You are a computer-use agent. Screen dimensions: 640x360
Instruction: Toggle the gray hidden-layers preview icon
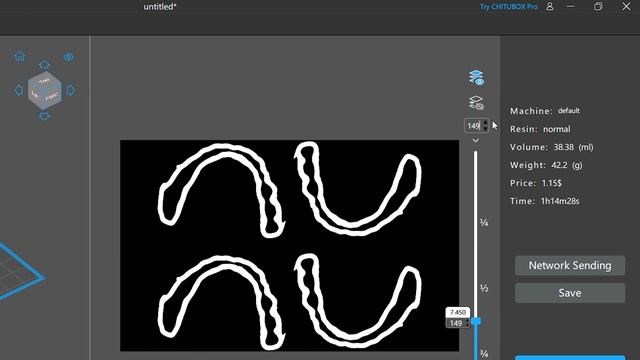[x=476, y=103]
